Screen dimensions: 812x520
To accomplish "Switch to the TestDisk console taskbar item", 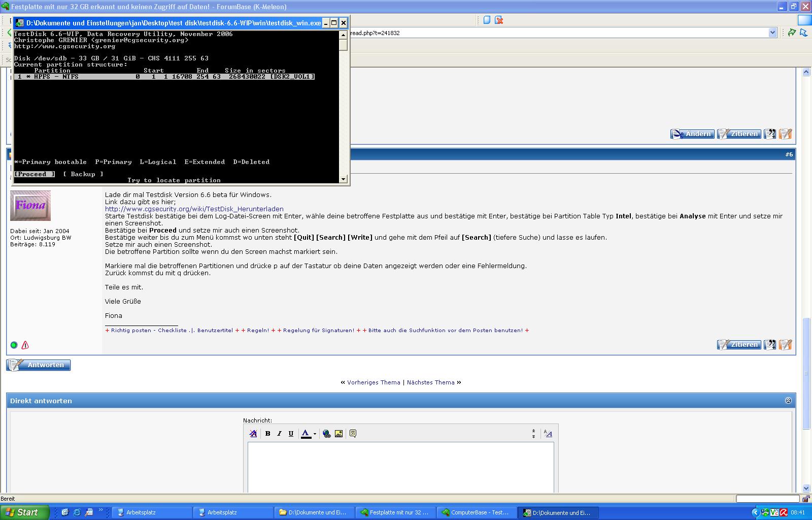I will click(x=559, y=512).
